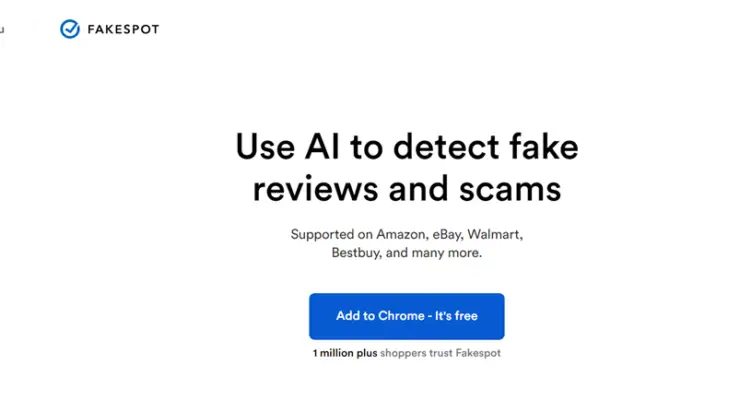This screenshot has width=740, height=400.
Task: Click the word 'Amazon' in the subtitle
Action: click(402, 234)
